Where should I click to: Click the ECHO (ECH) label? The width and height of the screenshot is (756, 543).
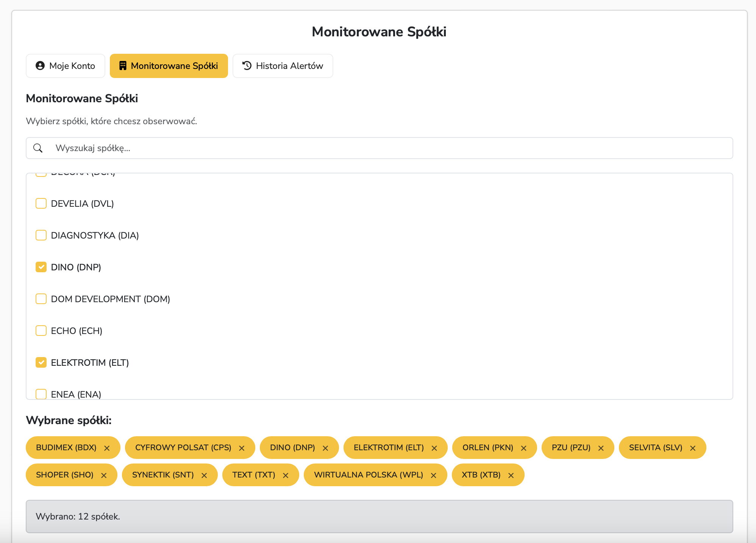(77, 331)
